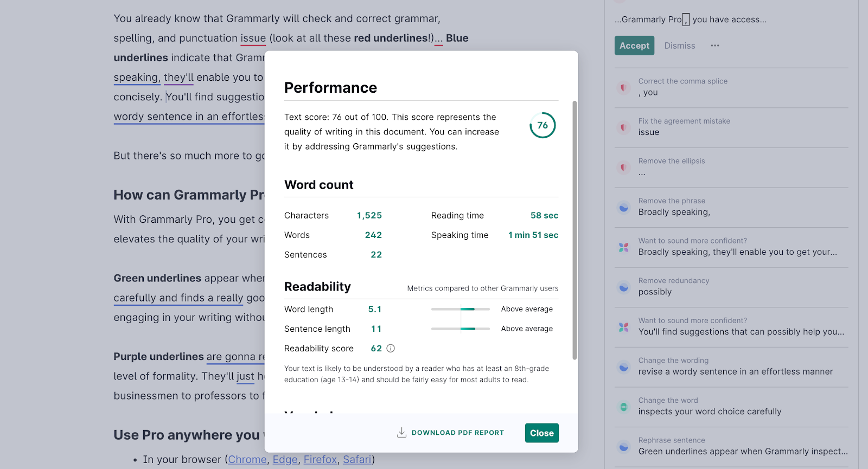The image size is (868, 469).
Task: Click blue clarity icon beside Remove the phrase
Action: tap(624, 207)
